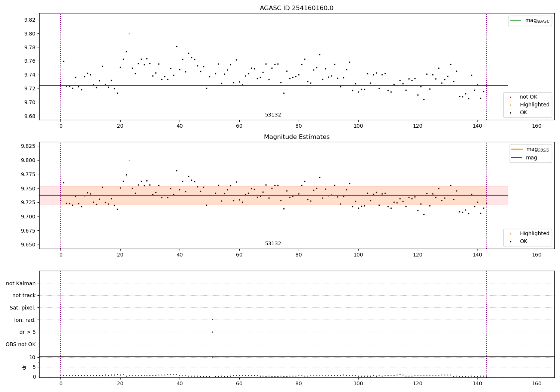The width and height of the screenshot is (560, 392).
Task: Click the 'not track' axis label
Action: pyautogui.click(x=24, y=295)
